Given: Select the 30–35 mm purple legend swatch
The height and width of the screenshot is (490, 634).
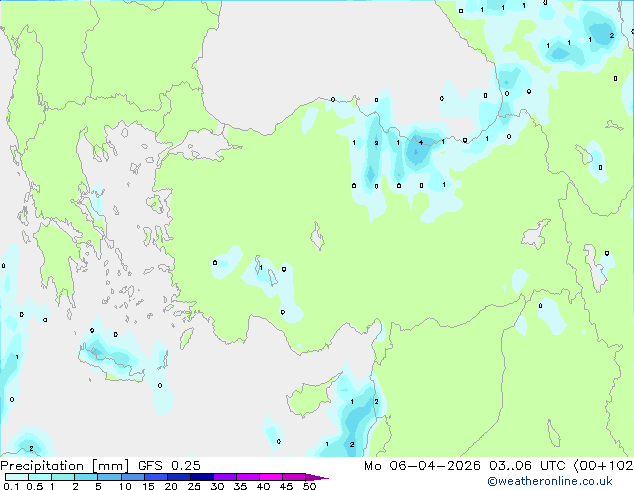Looking at the screenshot, I should [x=225, y=477].
